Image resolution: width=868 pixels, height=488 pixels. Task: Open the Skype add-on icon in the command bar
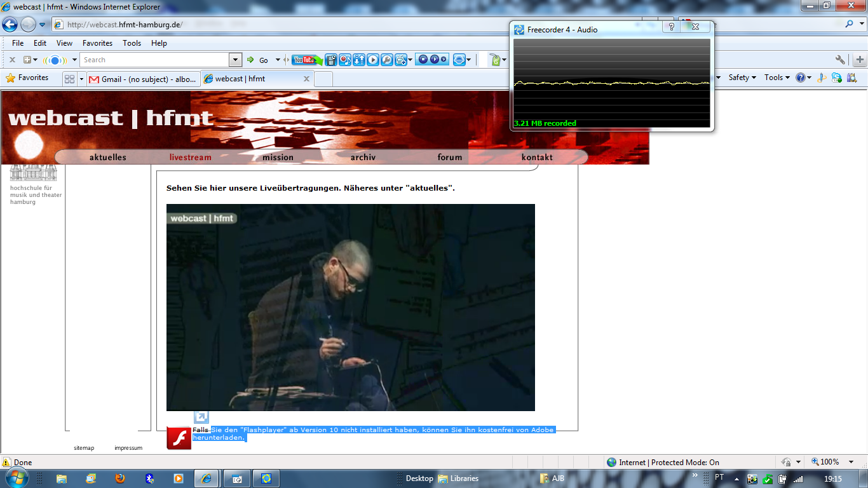coord(836,78)
